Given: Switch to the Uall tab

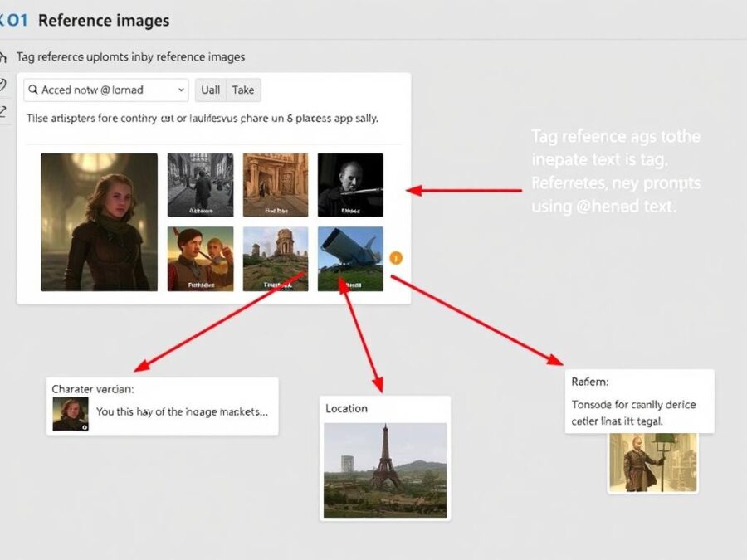Looking at the screenshot, I should pos(210,90).
